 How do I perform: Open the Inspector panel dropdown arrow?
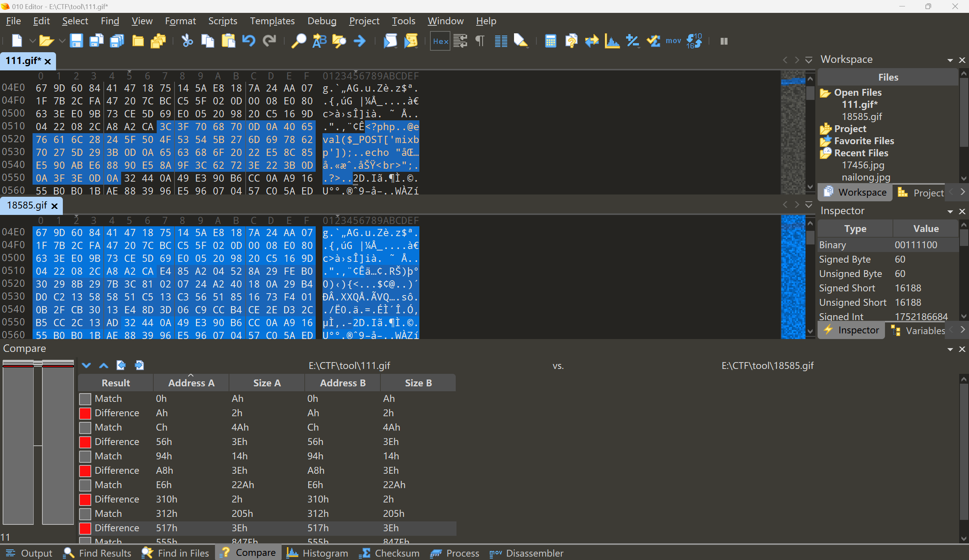tap(950, 212)
